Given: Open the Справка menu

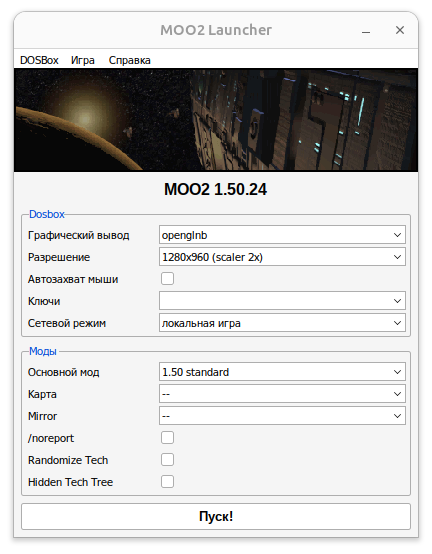Looking at the screenshot, I should (129, 60).
